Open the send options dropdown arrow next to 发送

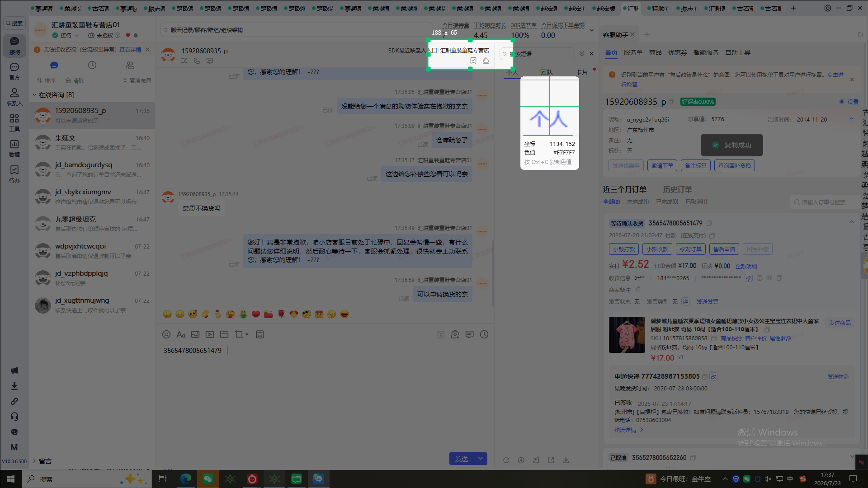click(481, 459)
